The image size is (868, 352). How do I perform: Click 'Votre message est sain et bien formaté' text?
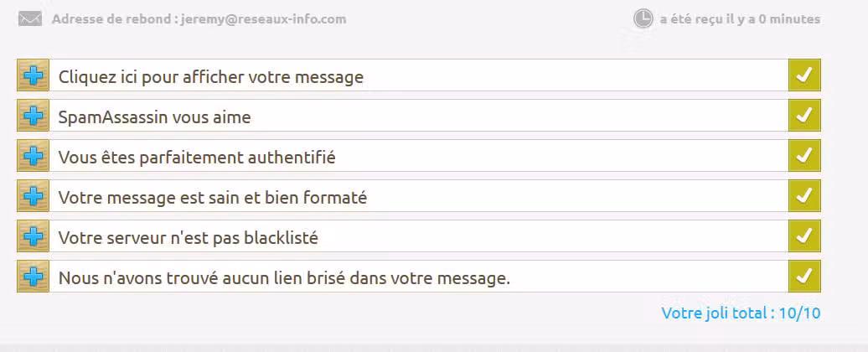[x=213, y=198]
